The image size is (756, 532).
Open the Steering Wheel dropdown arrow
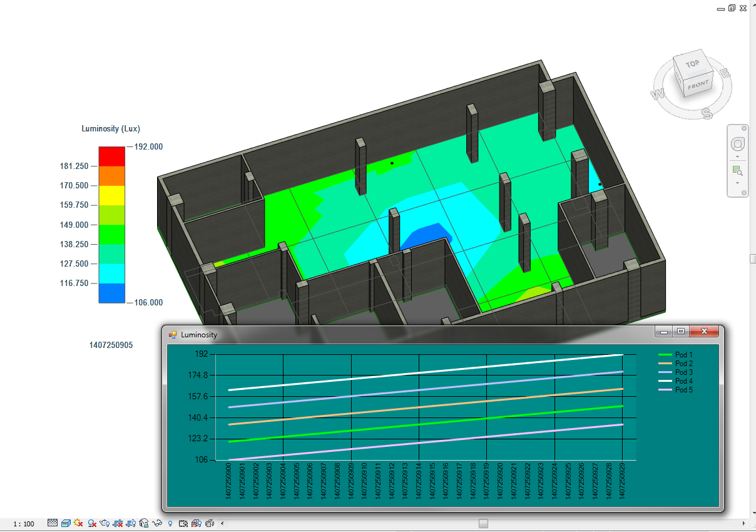click(737, 156)
